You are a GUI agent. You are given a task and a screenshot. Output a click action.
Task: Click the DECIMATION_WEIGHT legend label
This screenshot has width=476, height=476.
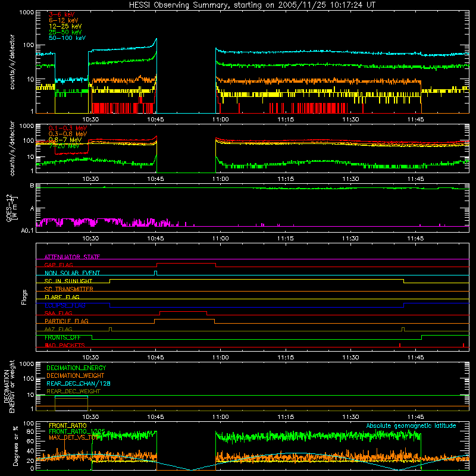click(76, 375)
